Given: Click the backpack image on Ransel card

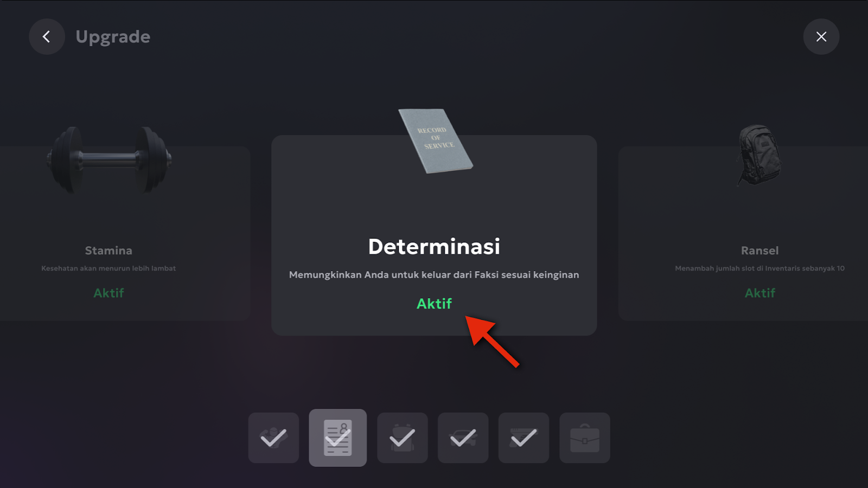Looking at the screenshot, I should tap(758, 155).
